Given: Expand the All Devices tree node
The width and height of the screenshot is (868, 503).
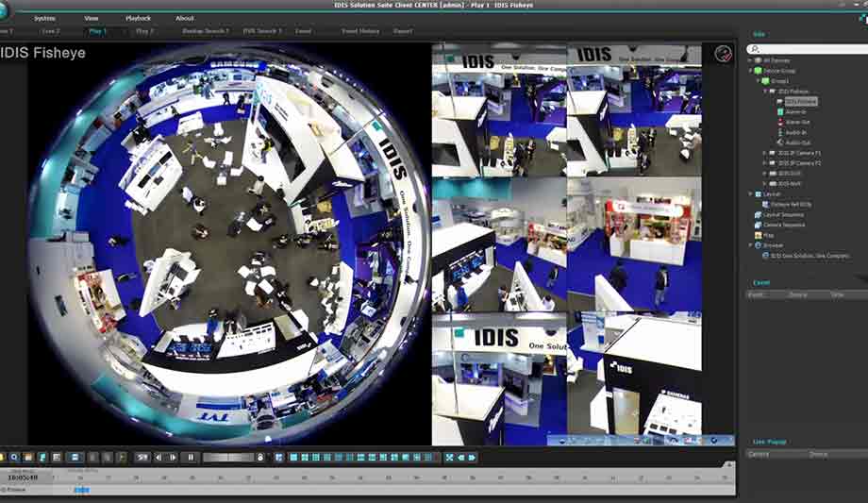Looking at the screenshot, I should pyautogui.click(x=751, y=60).
